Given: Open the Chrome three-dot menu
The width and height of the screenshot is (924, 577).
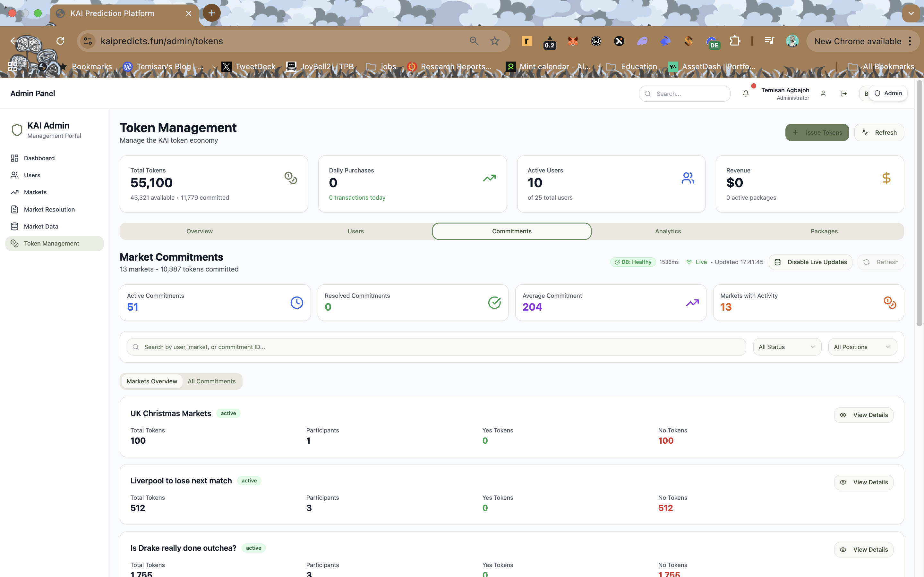Looking at the screenshot, I should tap(910, 41).
